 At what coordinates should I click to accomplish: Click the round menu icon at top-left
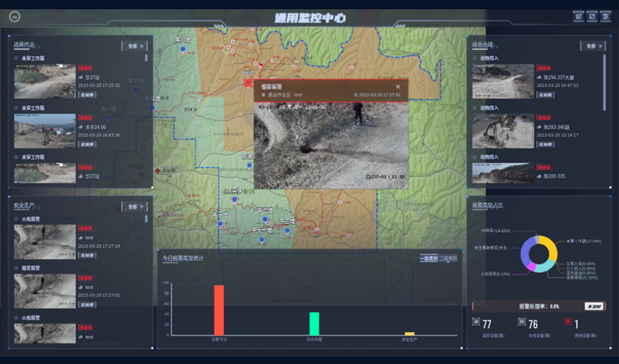[x=15, y=17]
